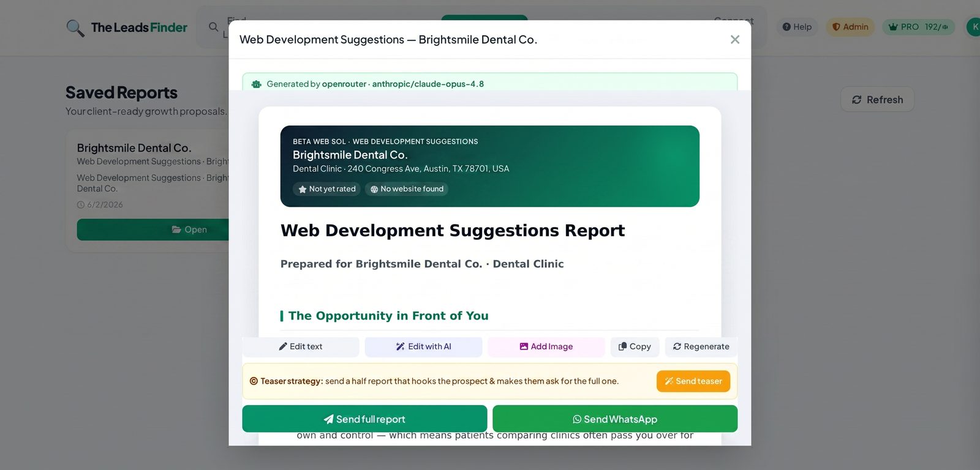Click the Refresh button on Saved Reports

[878, 100]
